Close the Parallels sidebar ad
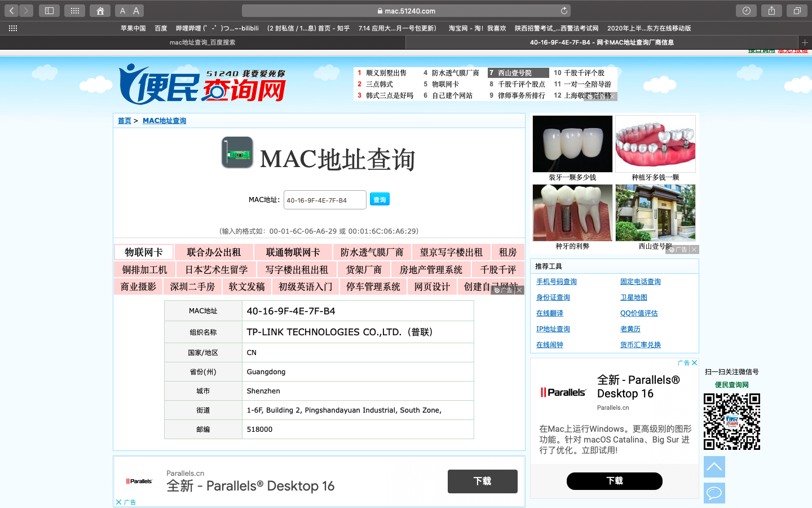The height and width of the screenshot is (508, 812). pyautogui.click(x=695, y=363)
